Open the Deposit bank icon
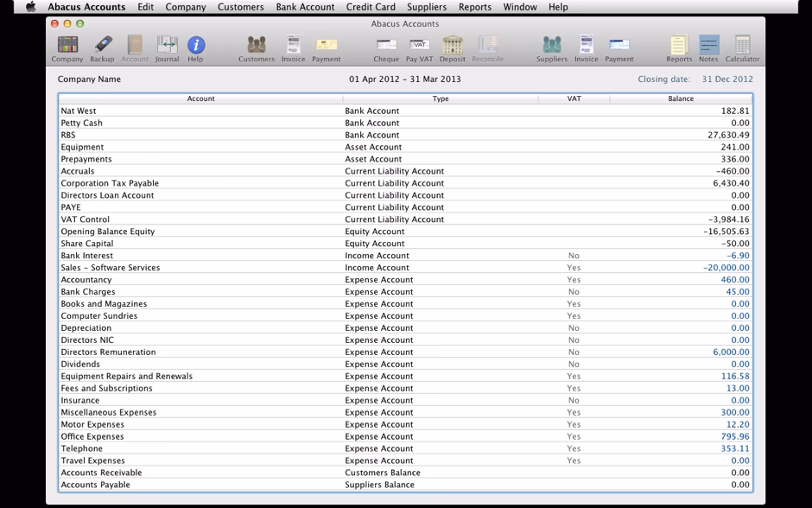This screenshot has width=812, height=508. click(x=452, y=48)
